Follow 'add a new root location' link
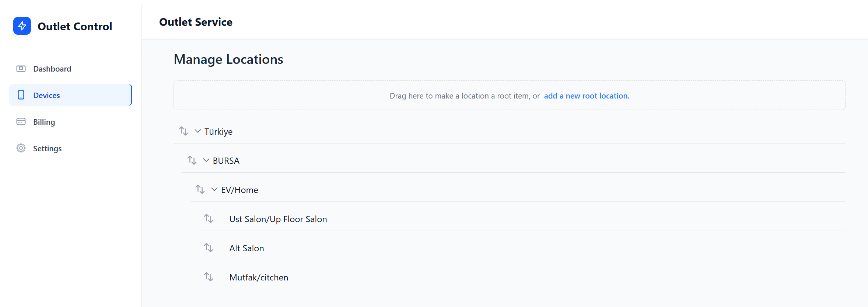This screenshot has height=307, width=868. click(587, 96)
